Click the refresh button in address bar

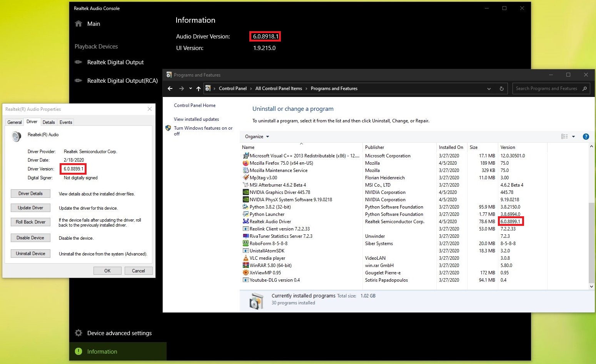click(x=502, y=88)
